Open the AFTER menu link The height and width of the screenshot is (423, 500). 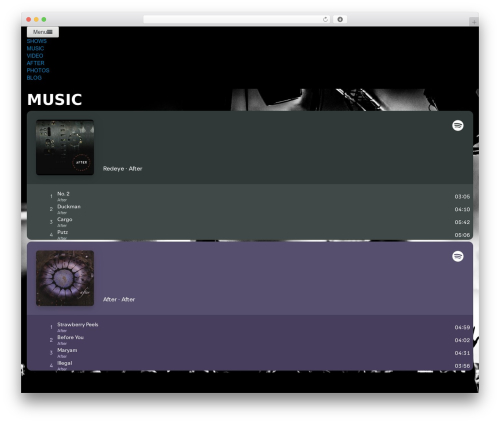coord(35,63)
